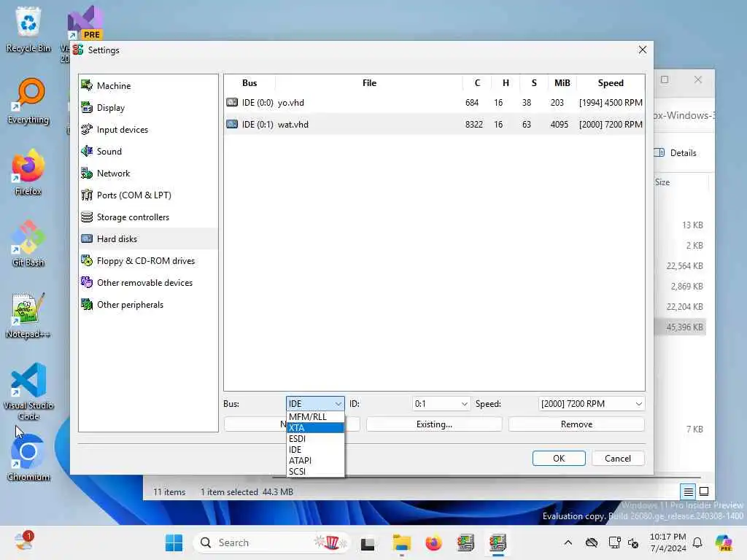Open the Notepad++ desktop shortcut
Viewport: 747px width, 560px height.
tap(28, 315)
